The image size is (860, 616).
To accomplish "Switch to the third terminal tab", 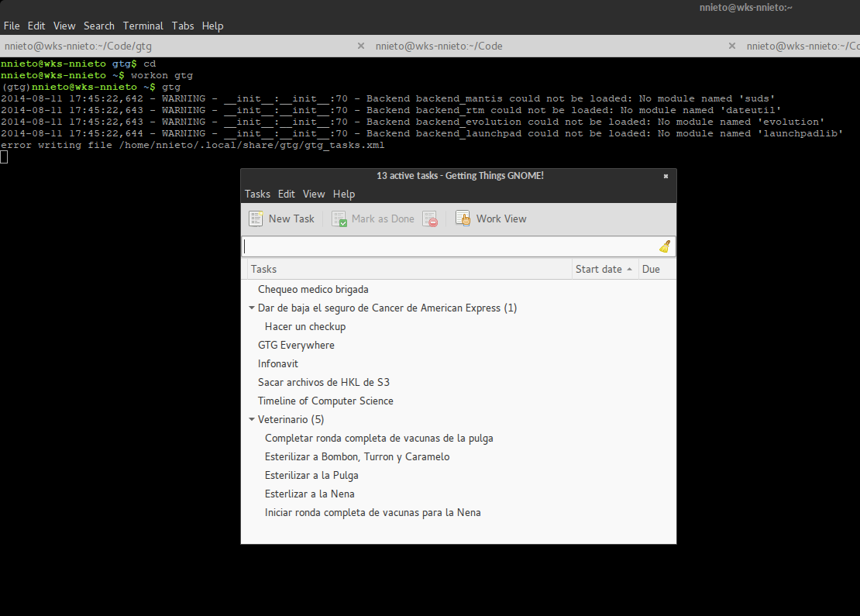I will coord(803,46).
